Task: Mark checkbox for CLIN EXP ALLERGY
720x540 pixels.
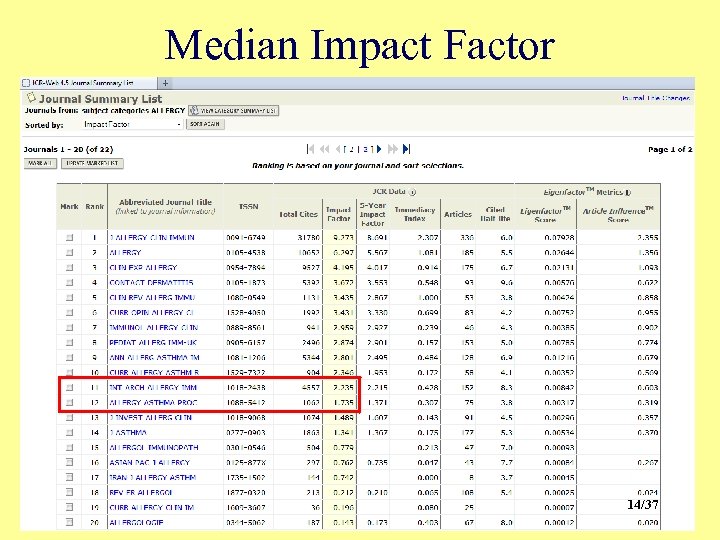Action: tap(69, 267)
